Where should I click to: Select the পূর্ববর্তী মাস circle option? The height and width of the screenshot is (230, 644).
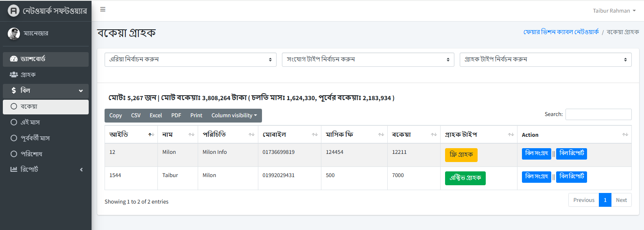pyautogui.click(x=14, y=138)
